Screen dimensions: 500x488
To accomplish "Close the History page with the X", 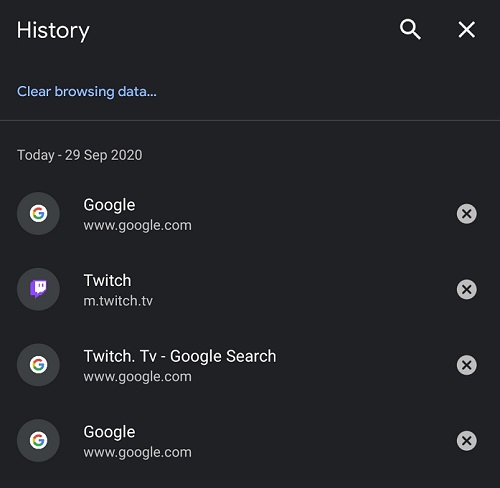I will (467, 30).
